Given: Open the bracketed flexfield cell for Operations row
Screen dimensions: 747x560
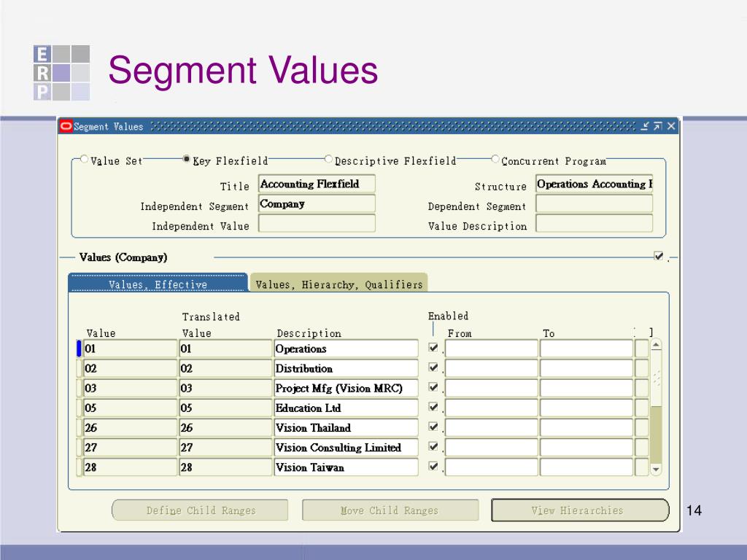Looking at the screenshot, I should pyautogui.click(x=642, y=349).
